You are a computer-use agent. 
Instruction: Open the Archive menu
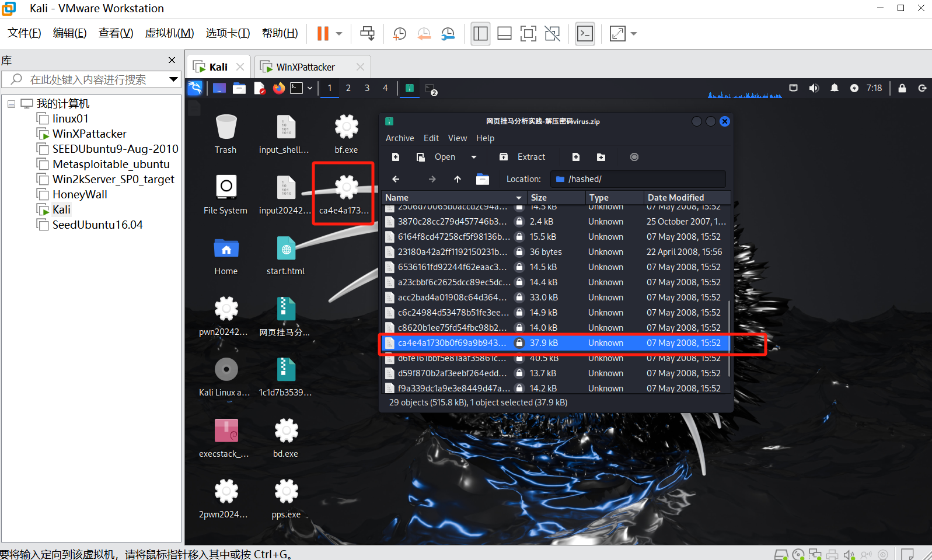pyautogui.click(x=400, y=138)
